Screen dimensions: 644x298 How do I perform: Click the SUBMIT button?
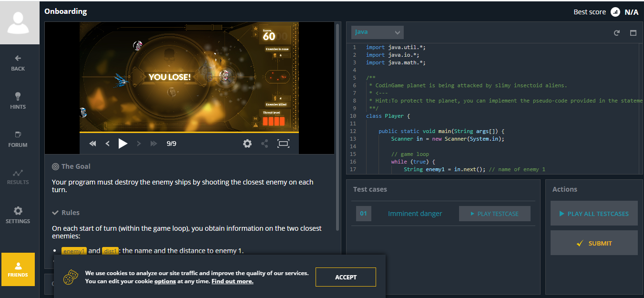pos(594,243)
